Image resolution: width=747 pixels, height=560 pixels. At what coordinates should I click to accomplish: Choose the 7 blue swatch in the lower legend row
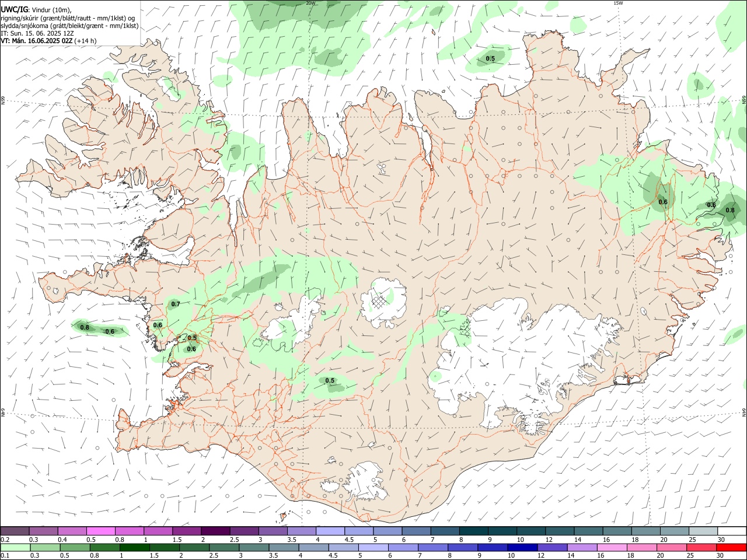point(433,547)
